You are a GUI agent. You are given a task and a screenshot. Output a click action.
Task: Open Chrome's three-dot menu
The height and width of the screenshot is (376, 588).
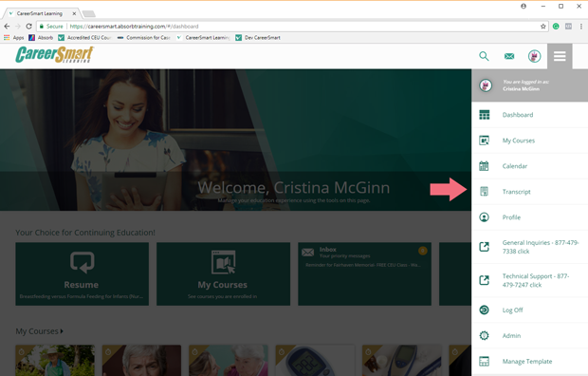tap(581, 27)
